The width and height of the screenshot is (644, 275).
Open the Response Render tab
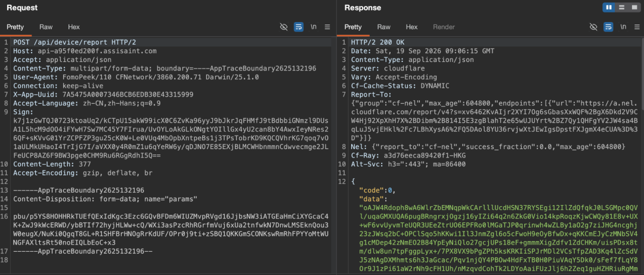[x=444, y=27]
